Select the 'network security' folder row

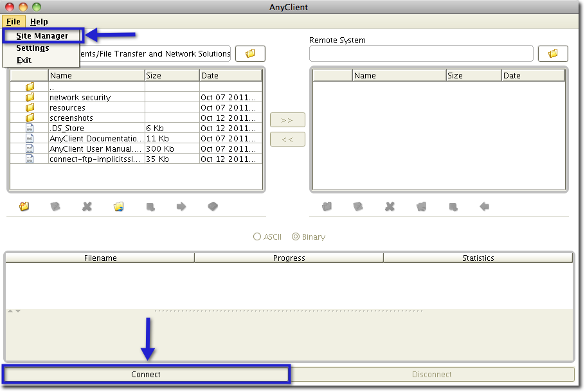pyautogui.click(x=136, y=97)
